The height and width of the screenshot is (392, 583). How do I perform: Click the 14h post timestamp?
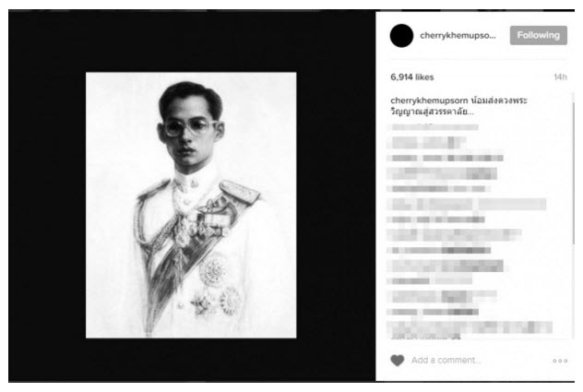pos(560,77)
